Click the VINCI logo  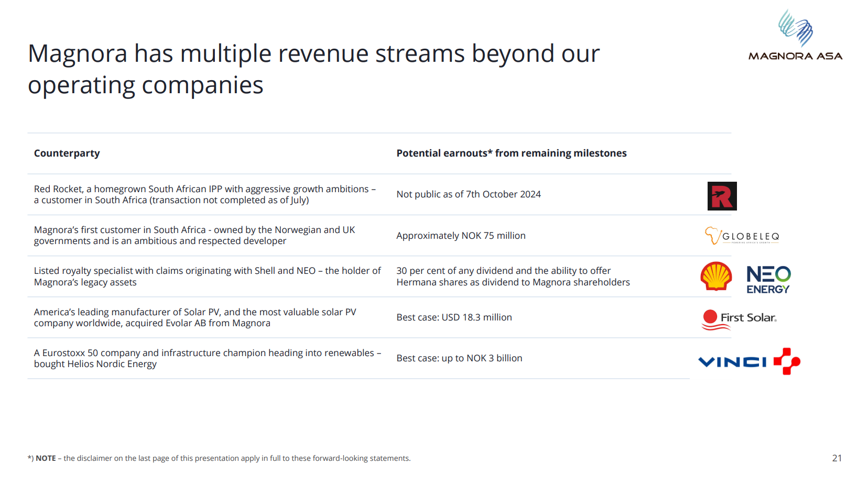pyautogui.click(x=749, y=361)
